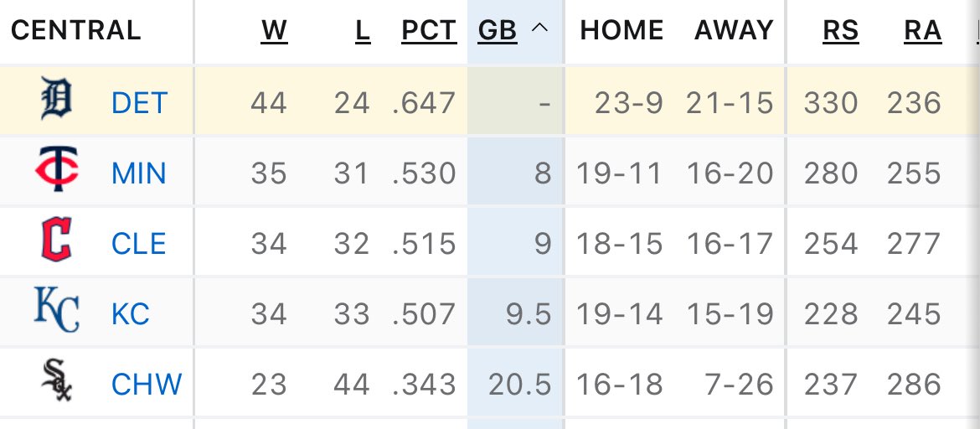Open the KC team link

(131, 314)
